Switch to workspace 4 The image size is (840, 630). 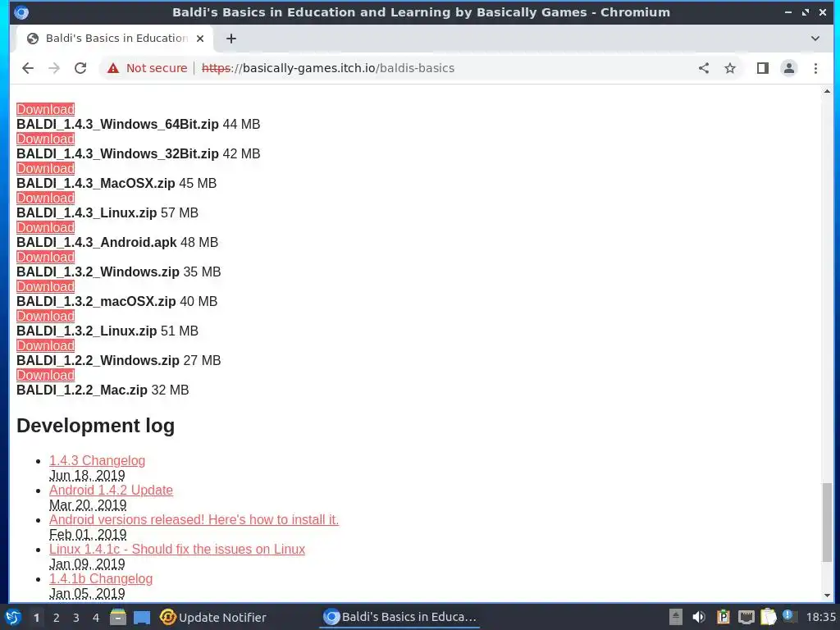coord(96,618)
